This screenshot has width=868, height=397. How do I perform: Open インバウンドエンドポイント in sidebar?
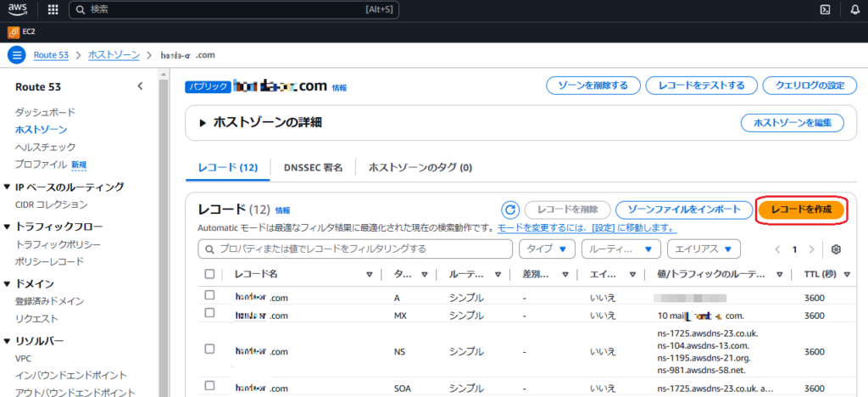71,376
